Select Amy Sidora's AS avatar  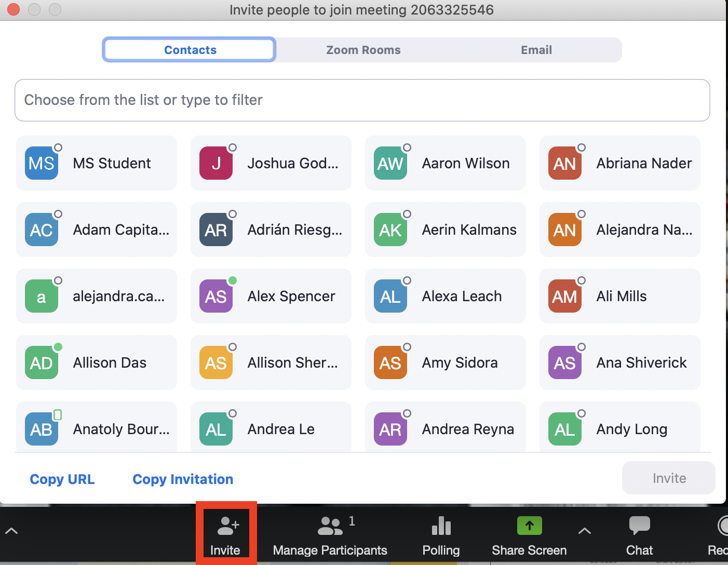pyautogui.click(x=390, y=362)
